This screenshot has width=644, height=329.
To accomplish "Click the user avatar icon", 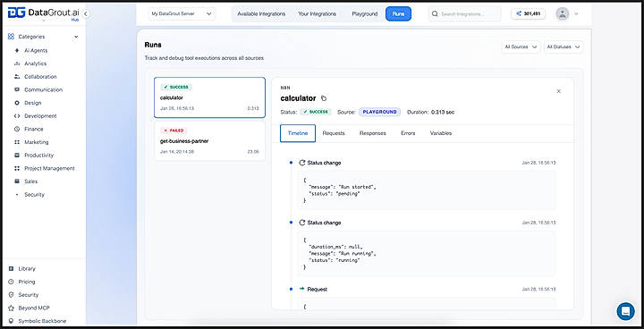I will (x=562, y=14).
